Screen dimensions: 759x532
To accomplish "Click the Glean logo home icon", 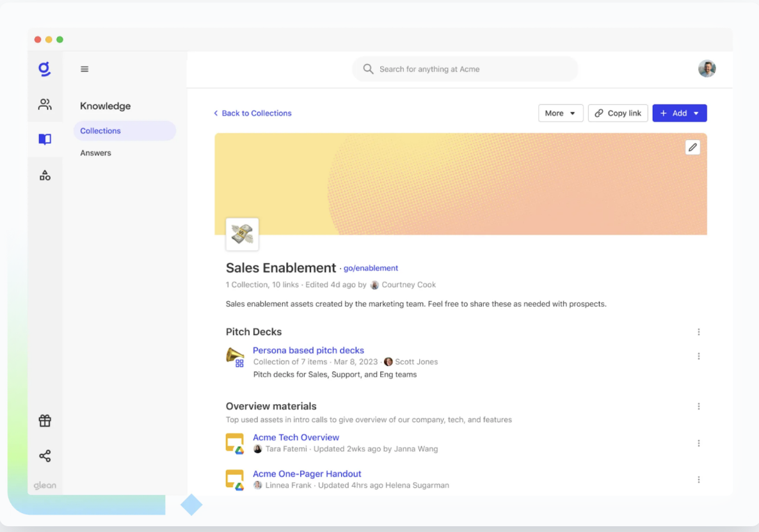I will 45,69.
